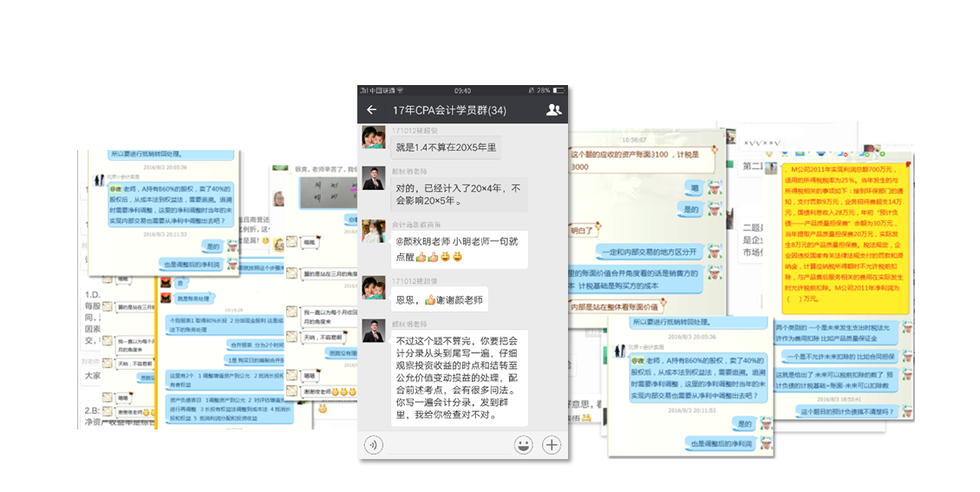Open group members icon in header
Image resolution: width=980 pixels, height=492 pixels.
pos(553,110)
